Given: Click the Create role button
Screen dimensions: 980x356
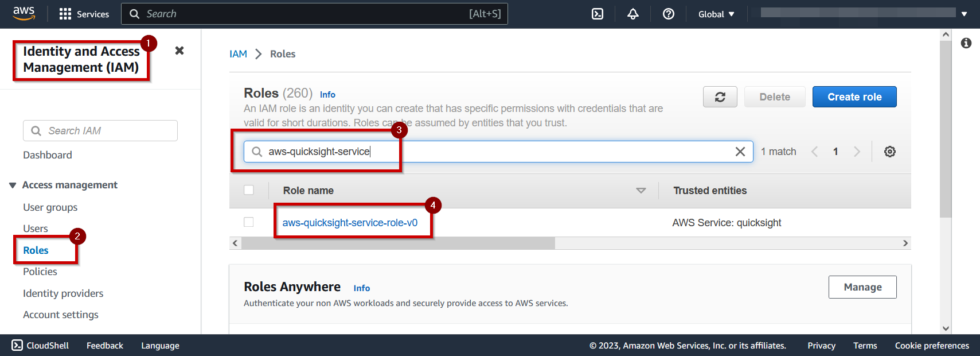Looking at the screenshot, I should [x=854, y=97].
